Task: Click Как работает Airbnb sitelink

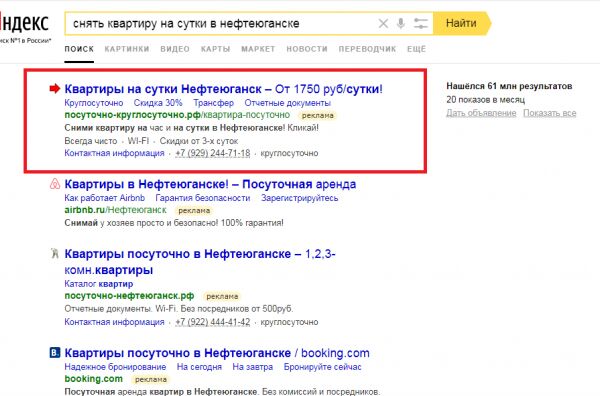Action: click(104, 198)
